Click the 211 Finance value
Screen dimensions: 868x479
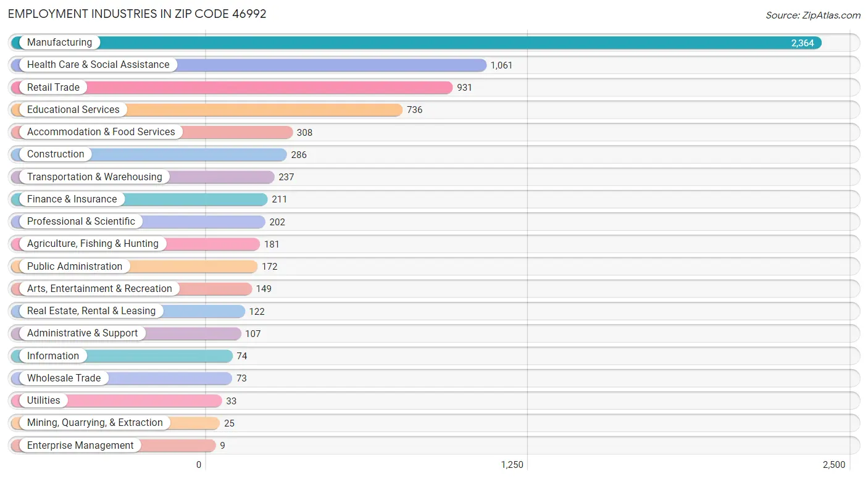click(279, 199)
